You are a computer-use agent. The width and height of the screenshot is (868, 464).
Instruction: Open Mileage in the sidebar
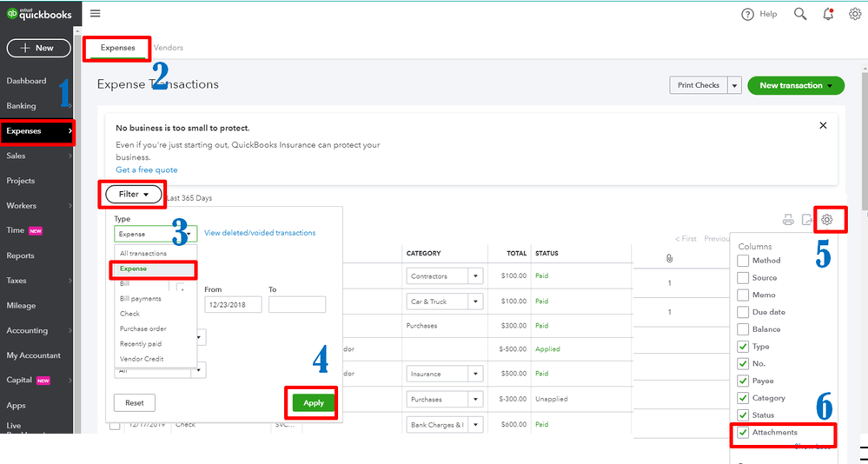[21, 306]
